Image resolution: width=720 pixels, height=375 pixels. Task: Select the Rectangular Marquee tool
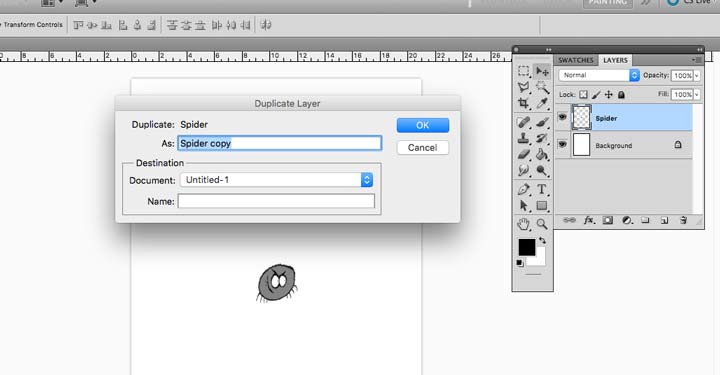point(523,71)
